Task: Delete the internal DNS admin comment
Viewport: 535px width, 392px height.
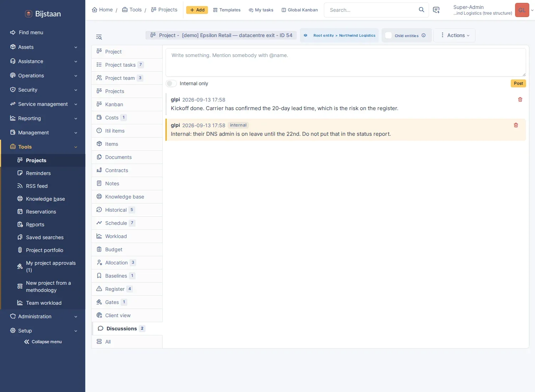Action: tap(516, 125)
